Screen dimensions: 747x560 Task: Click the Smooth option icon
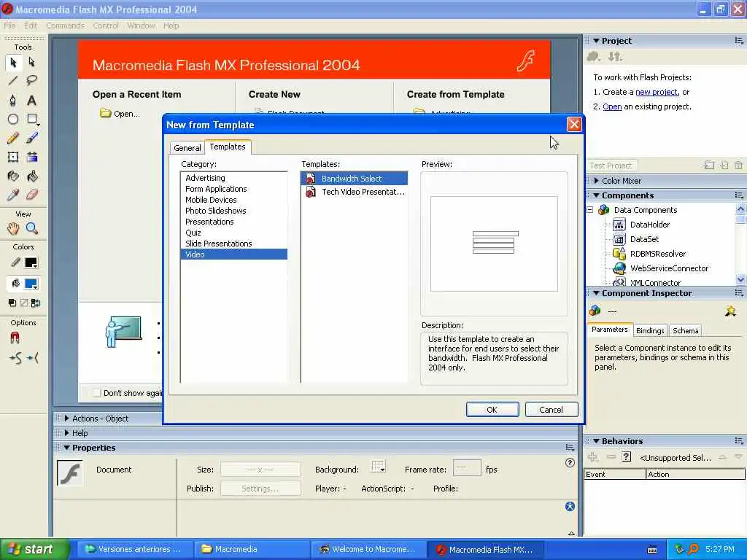pos(15,357)
